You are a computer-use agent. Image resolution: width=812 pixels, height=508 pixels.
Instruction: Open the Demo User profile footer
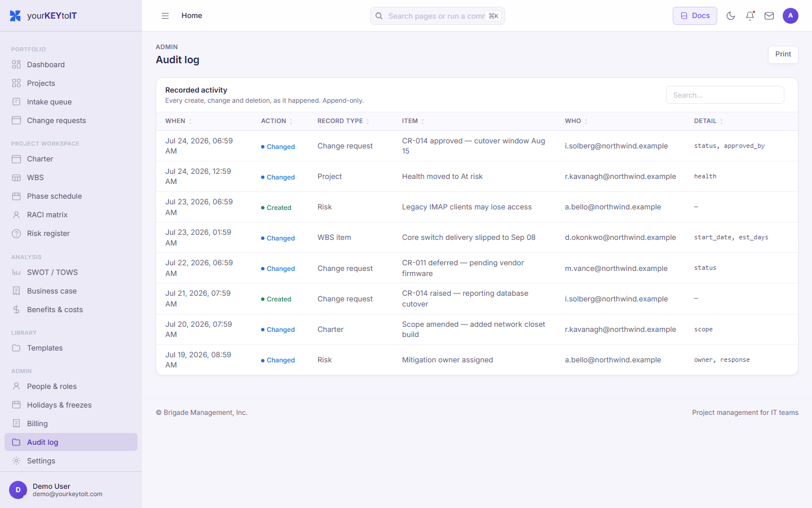pos(71,490)
